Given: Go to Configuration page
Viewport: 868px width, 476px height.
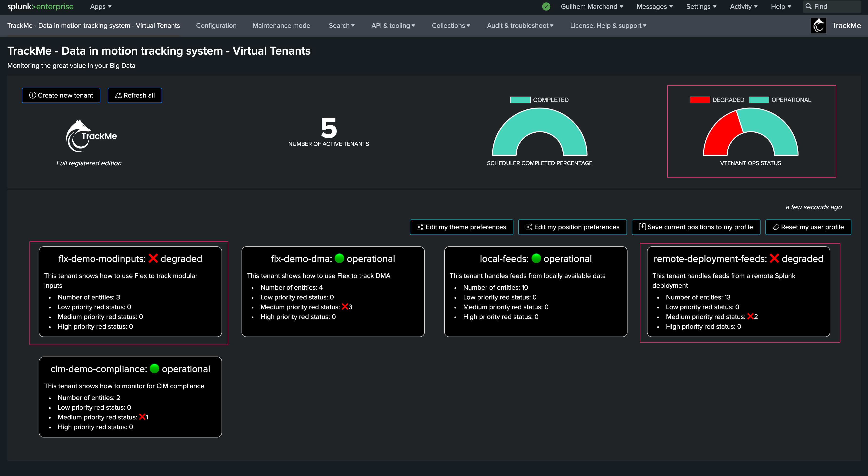Looking at the screenshot, I should pyautogui.click(x=216, y=26).
